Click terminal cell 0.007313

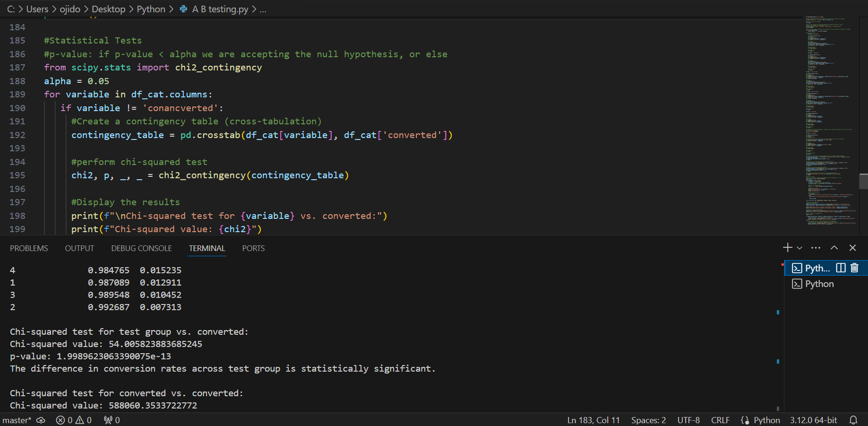161,307
